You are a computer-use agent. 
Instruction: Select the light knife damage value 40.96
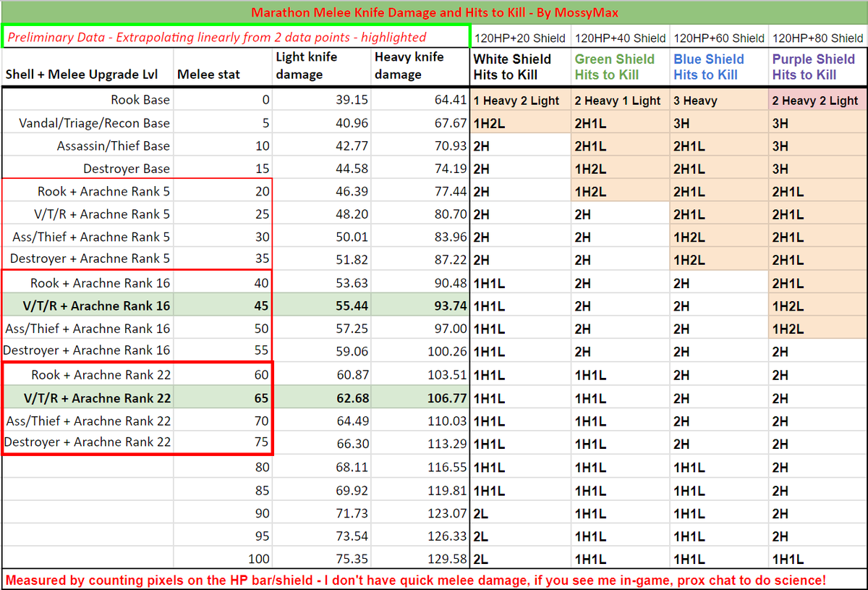click(x=322, y=123)
